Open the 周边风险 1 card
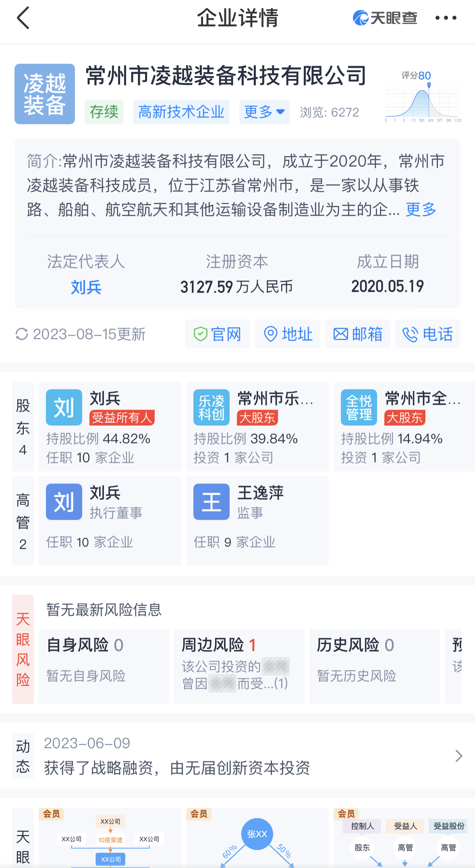 tap(239, 666)
